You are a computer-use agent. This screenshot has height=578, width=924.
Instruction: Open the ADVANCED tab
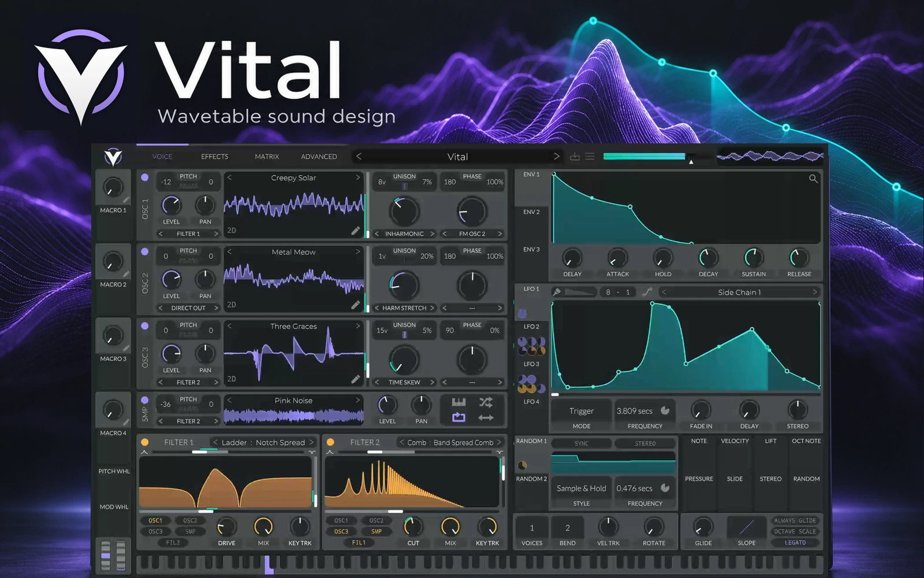click(x=319, y=157)
